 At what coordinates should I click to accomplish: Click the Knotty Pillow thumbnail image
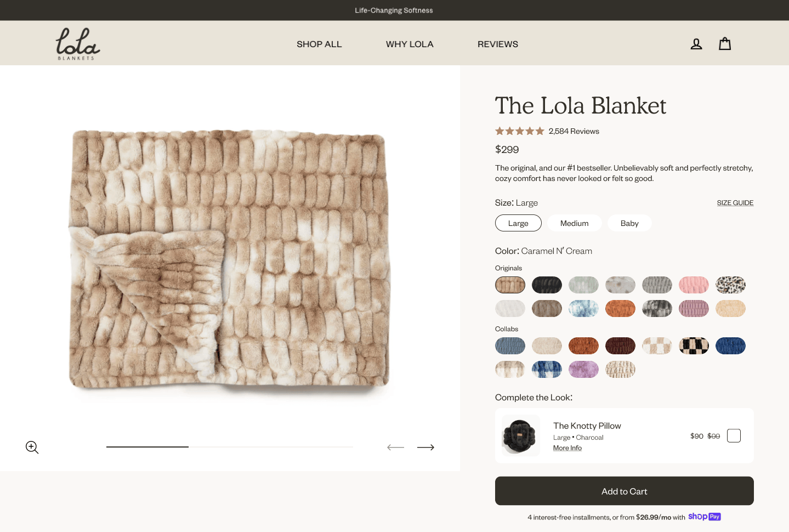[520, 436]
